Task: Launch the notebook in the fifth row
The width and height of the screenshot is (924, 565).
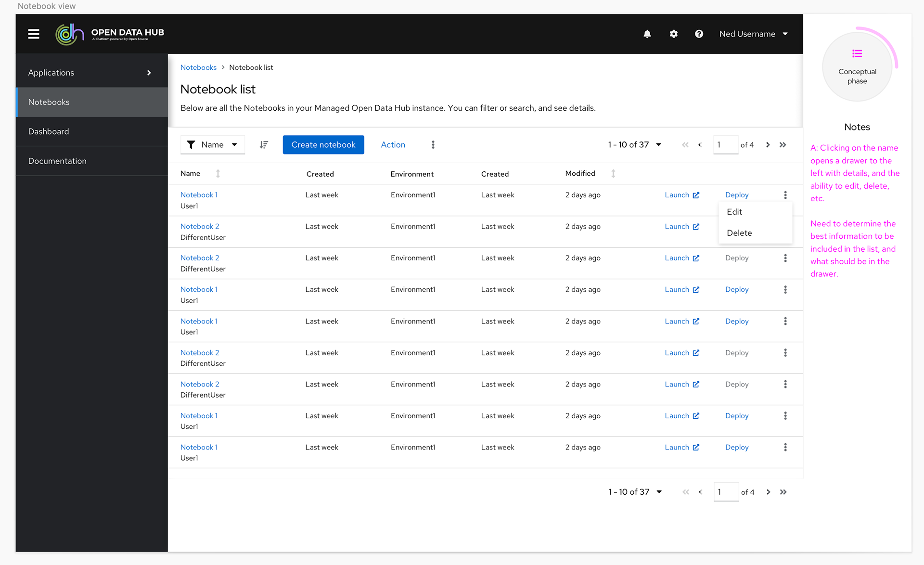Action: (x=682, y=321)
